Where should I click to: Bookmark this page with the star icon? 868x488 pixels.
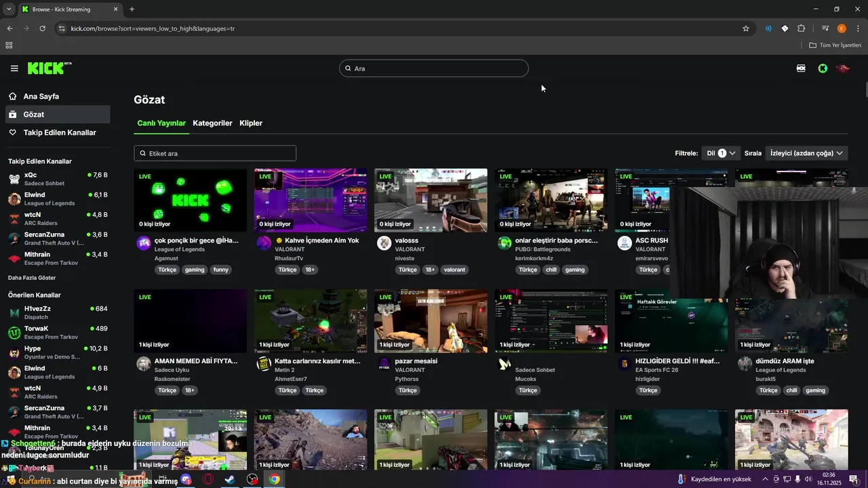pyautogui.click(x=746, y=28)
